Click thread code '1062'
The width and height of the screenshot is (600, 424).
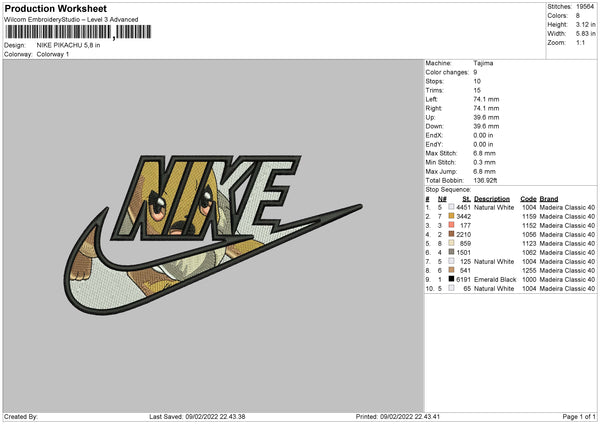click(x=529, y=253)
